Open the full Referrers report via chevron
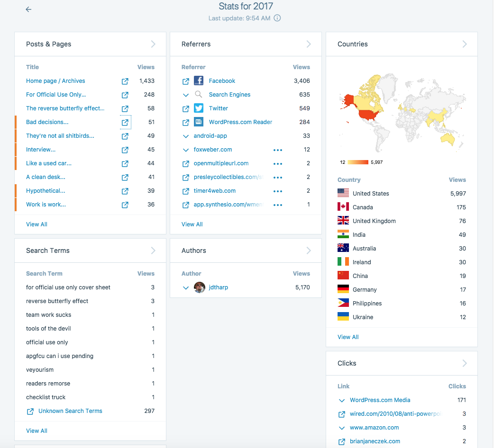494x448 pixels. click(308, 44)
